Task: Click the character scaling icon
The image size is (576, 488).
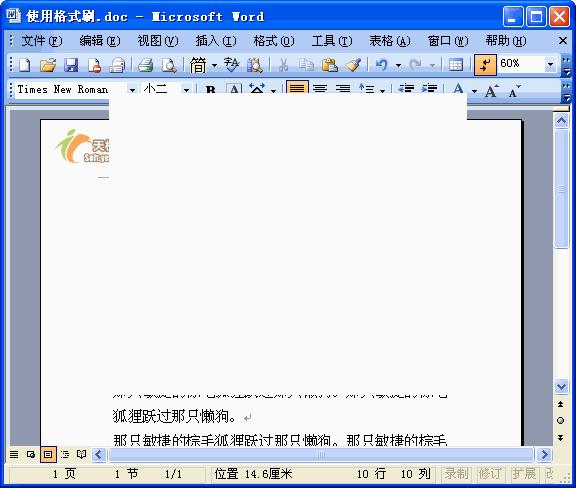Action: (257, 89)
